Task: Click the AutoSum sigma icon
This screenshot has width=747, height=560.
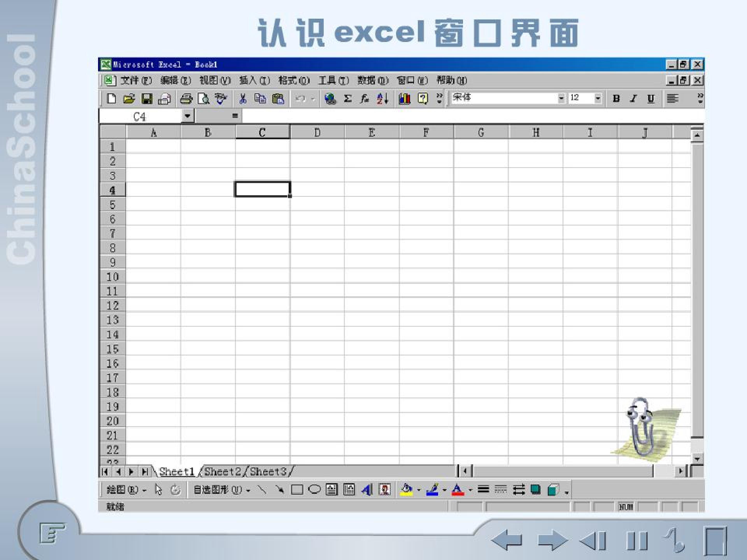Action: pos(348,99)
